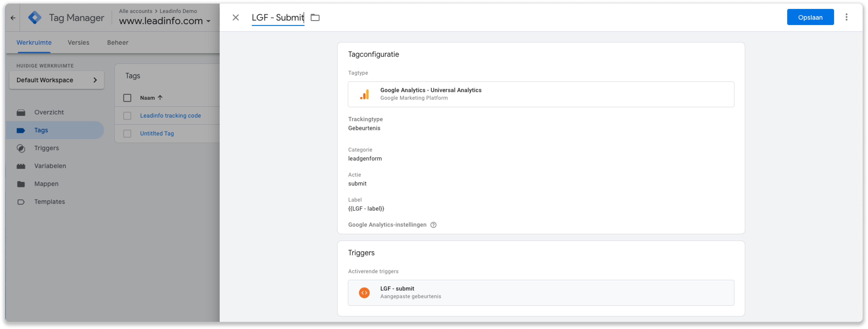
Task: Select Tags in the sidebar
Action: (x=41, y=130)
